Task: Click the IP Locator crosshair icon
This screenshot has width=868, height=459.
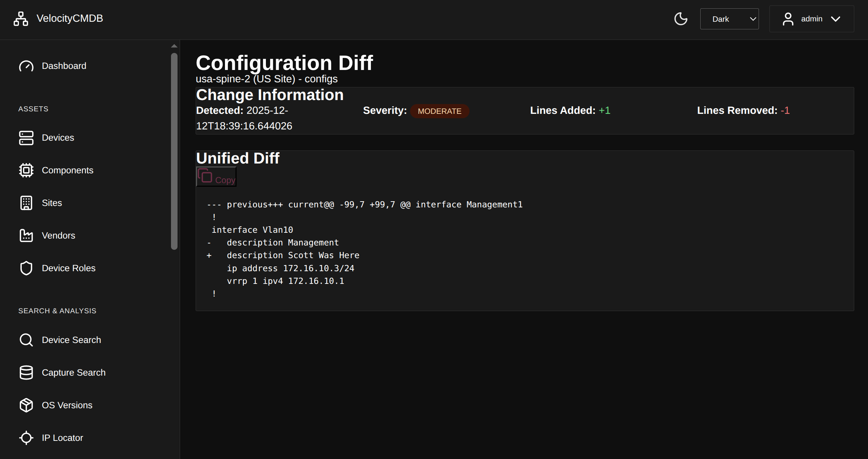Action: point(26,438)
